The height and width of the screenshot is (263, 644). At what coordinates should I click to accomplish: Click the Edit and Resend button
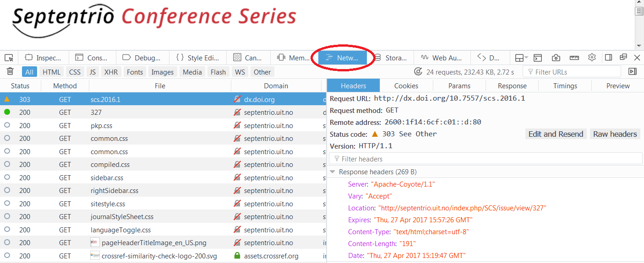tap(556, 134)
